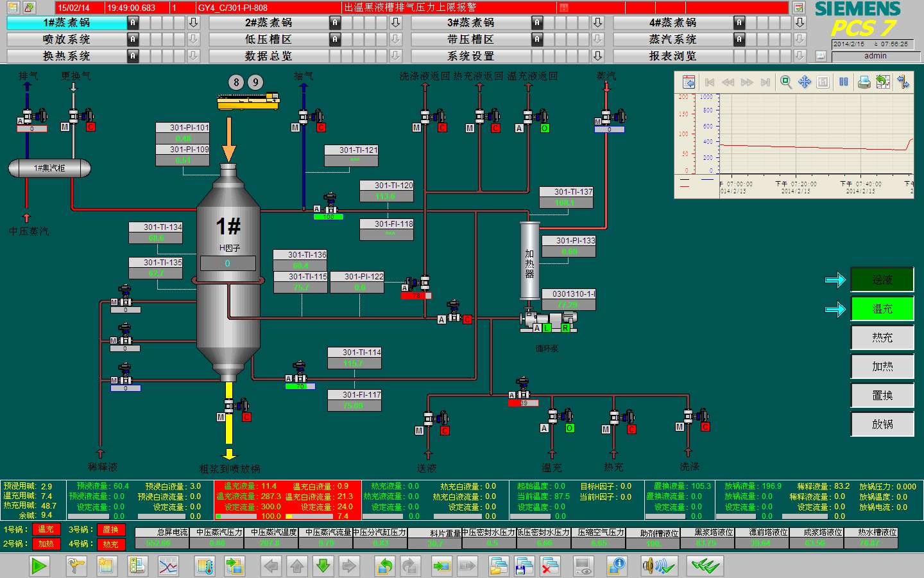
Task: Click the blue info picture icon
Action: click(x=617, y=566)
